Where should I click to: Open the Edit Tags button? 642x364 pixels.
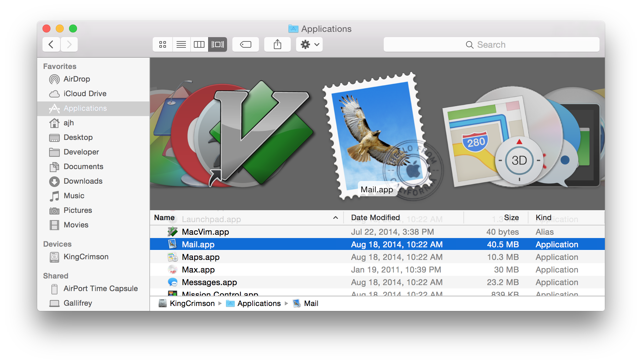coord(246,44)
